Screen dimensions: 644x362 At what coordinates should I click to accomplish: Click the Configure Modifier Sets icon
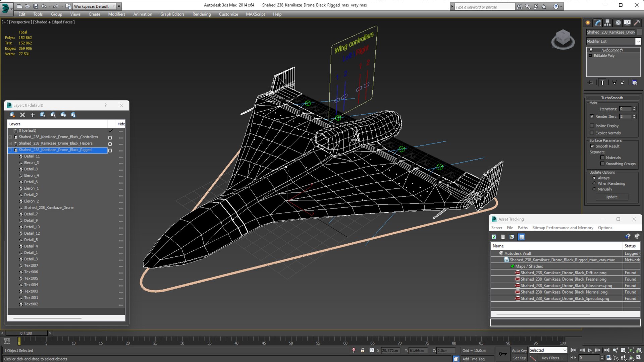[635, 82]
